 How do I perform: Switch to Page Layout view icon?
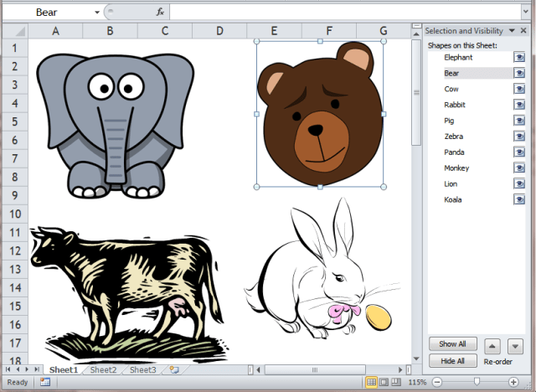[x=384, y=382]
